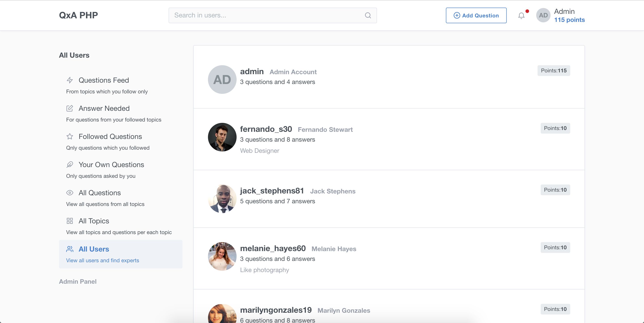Open the Admin Panel link
Viewport: 644px width, 323px height.
(x=78, y=281)
